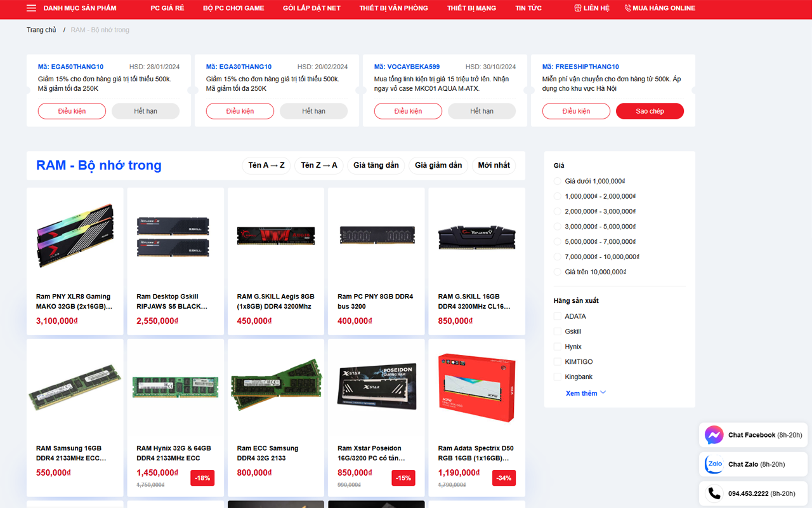The width and height of the screenshot is (812, 508).
Task: Open the Bộ PC chơi game menu
Action: pyautogui.click(x=233, y=8)
